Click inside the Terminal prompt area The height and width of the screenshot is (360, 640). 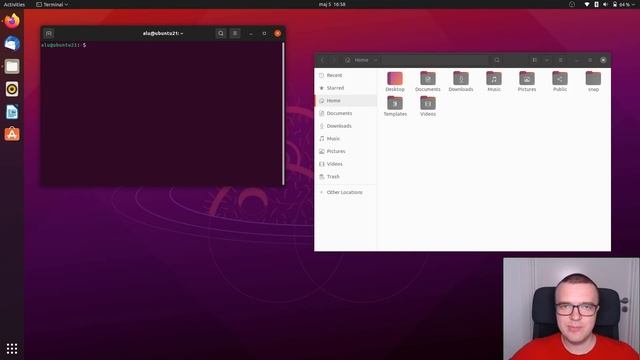coord(161,114)
